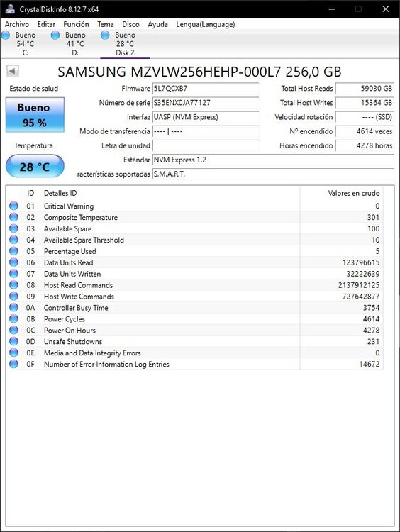
Task: Click the status icon for Error Information Log Entries
Action: [x=13, y=364]
